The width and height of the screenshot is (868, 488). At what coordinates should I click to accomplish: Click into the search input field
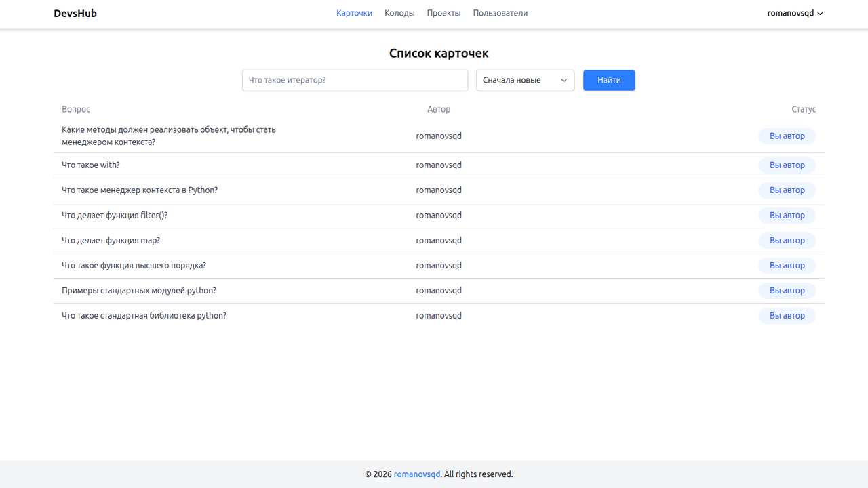355,80
